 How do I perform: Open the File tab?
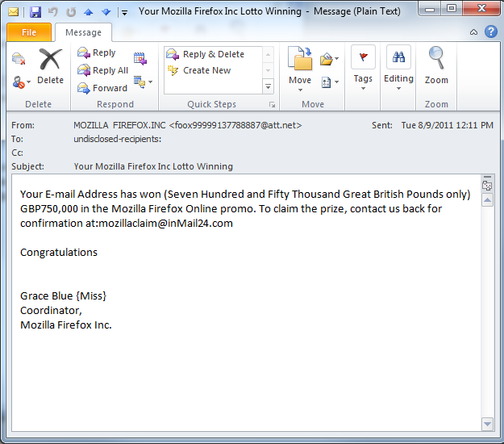tap(29, 32)
